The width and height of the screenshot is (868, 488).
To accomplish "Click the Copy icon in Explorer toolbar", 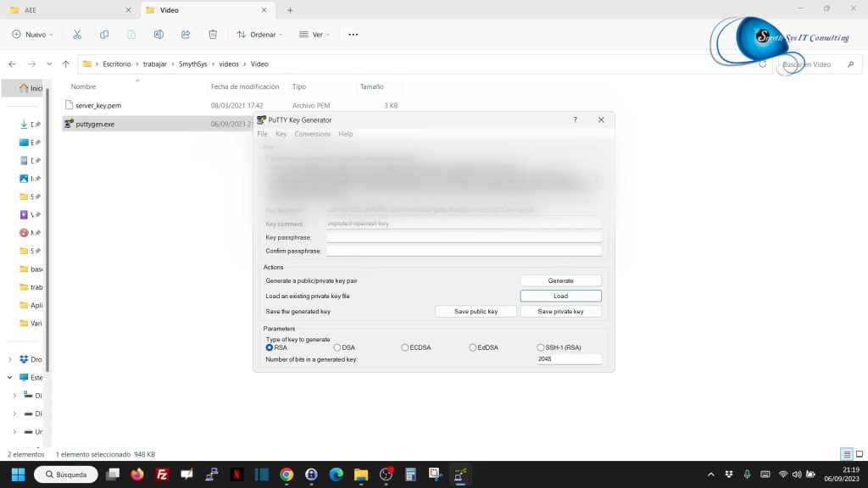I will (104, 34).
